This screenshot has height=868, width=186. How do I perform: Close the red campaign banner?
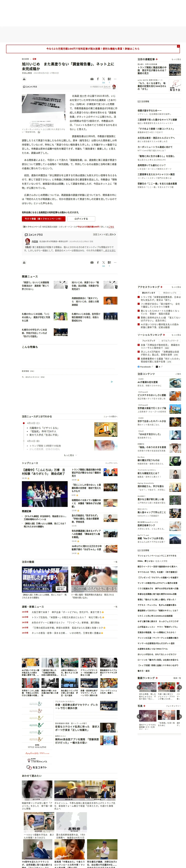[x=178, y=46]
